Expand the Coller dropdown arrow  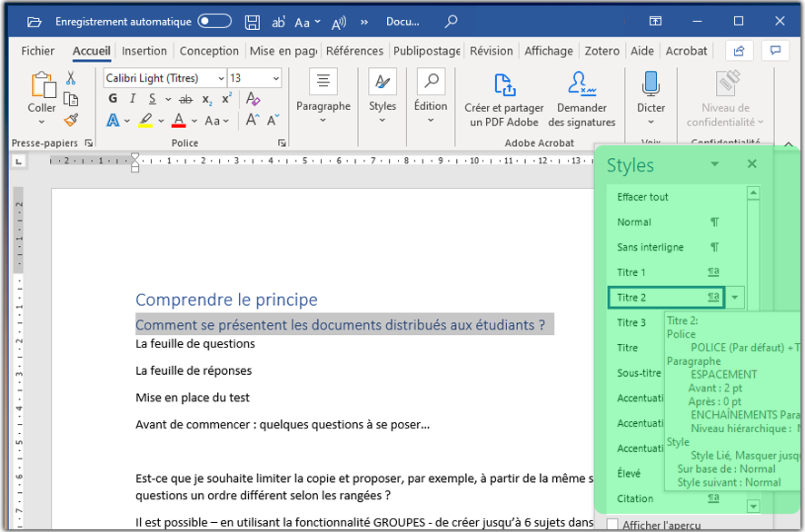point(42,122)
